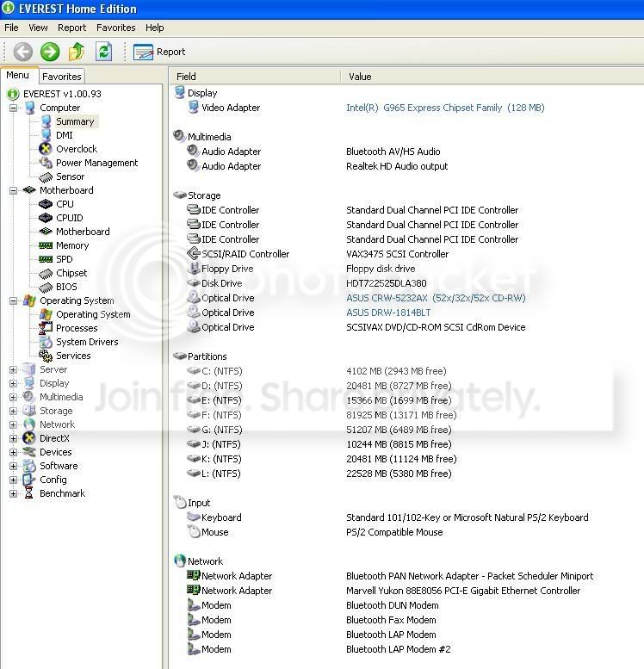Click the Up folder toolbar icon

pyautogui.click(x=77, y=52)
